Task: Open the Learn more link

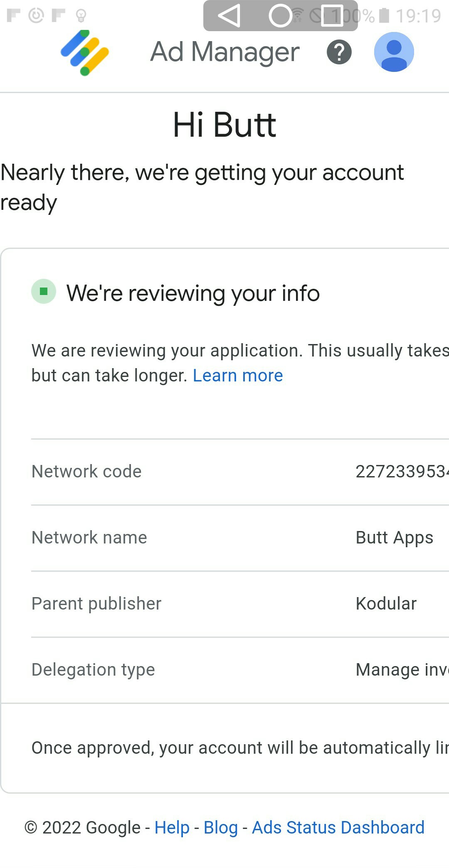Action: [238, 376]
